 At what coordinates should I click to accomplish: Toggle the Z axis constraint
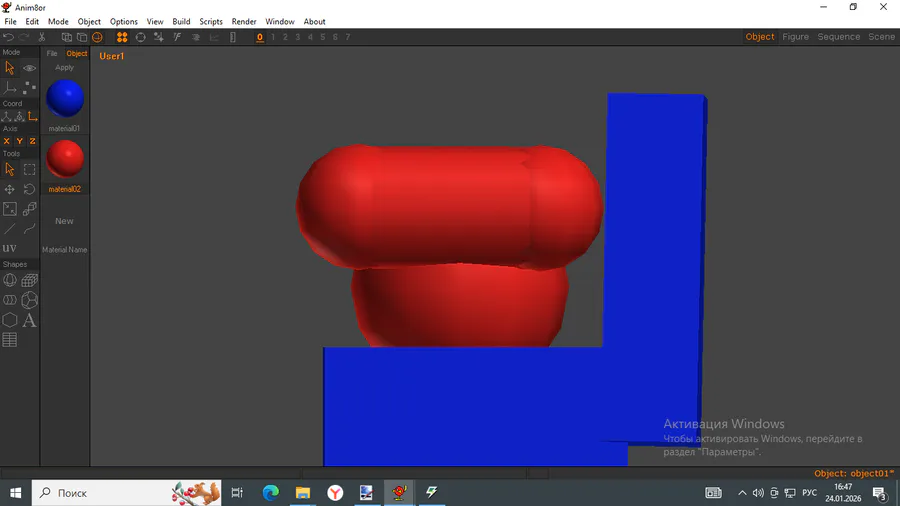pos(33,141)
